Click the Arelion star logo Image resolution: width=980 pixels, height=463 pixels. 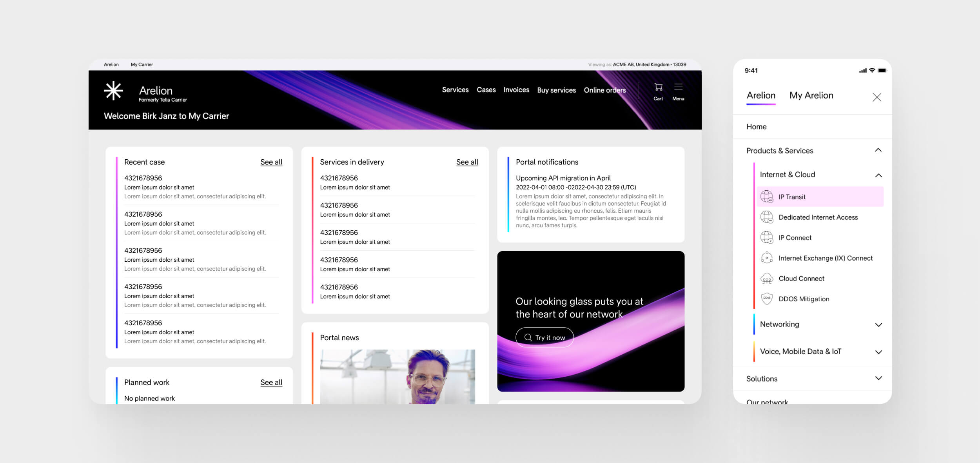pyautogui.click(x=113, y=91)
